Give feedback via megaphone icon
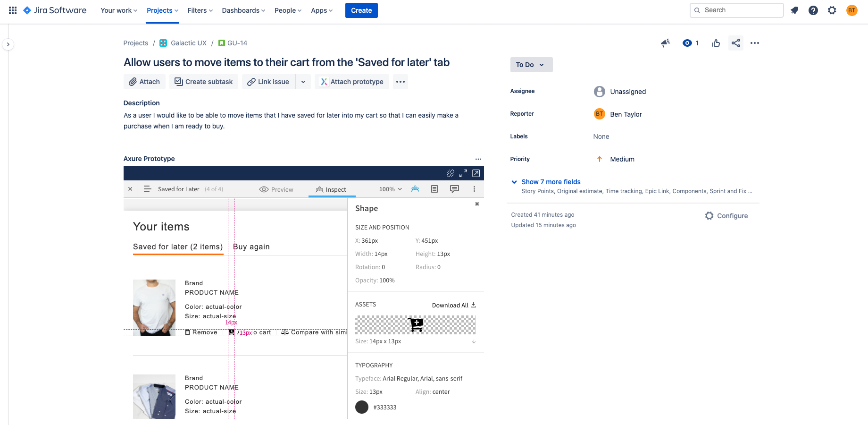The image size is (868, 425). 666,43
